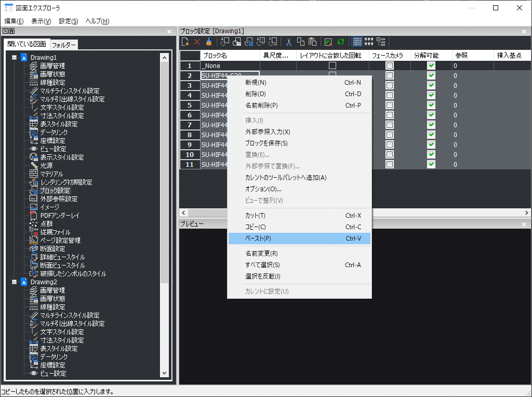Choose 名前削除(P) from the context menu
Image resolution: width=532 pixels, height=397 pixels.
click(x=299, y=105)
